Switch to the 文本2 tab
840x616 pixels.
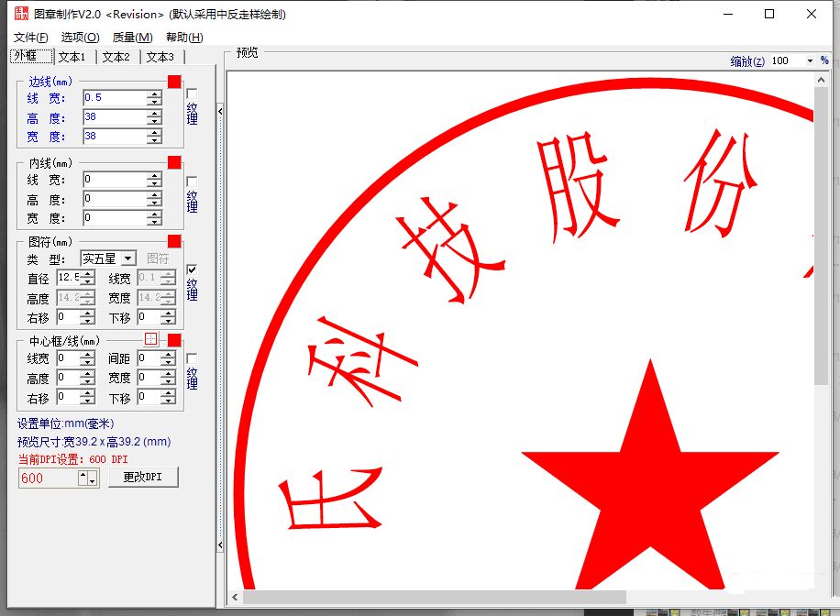(x=116, y=57)
